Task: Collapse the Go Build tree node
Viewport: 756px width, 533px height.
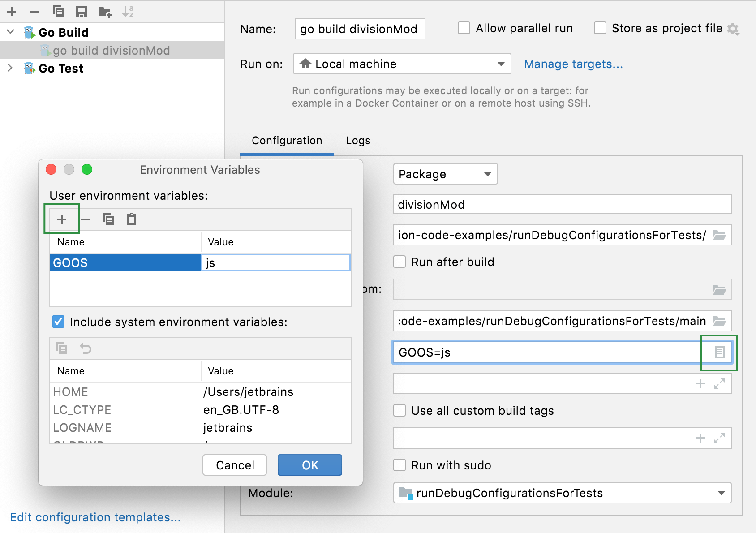Action: [10, 32]
